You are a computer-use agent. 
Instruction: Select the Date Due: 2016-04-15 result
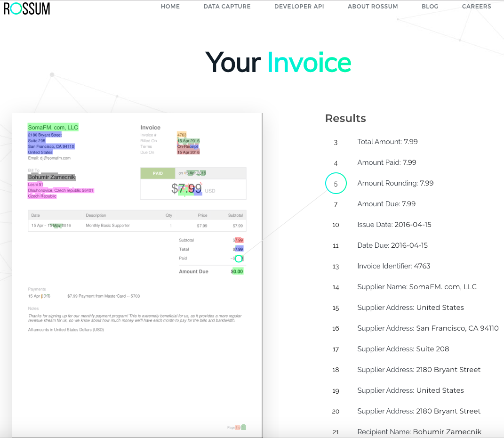point(392,245)
